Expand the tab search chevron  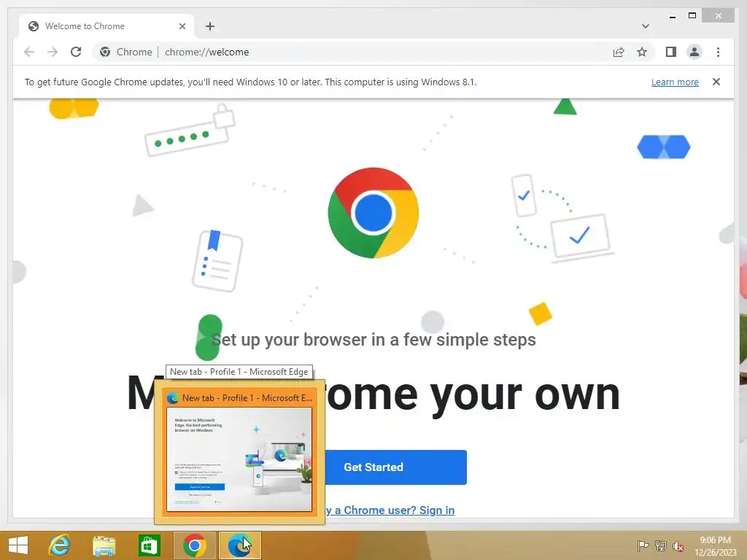(x=645, y=26)
